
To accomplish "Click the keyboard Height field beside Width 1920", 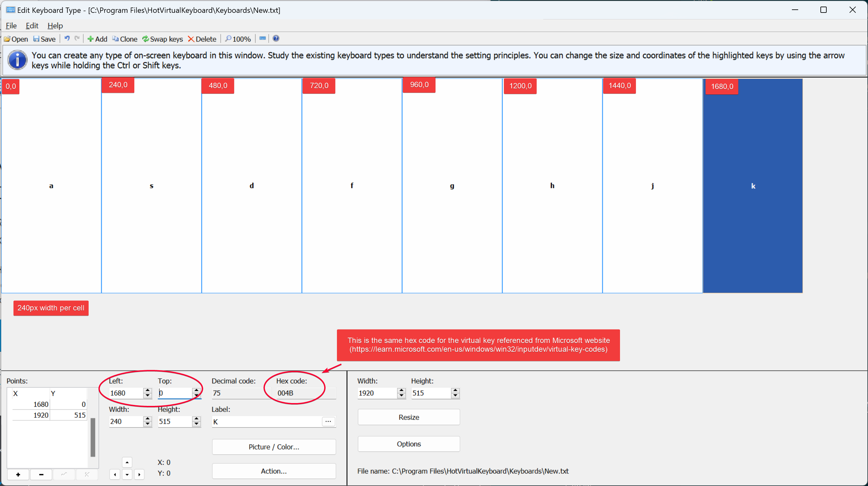I will (431, 393).
